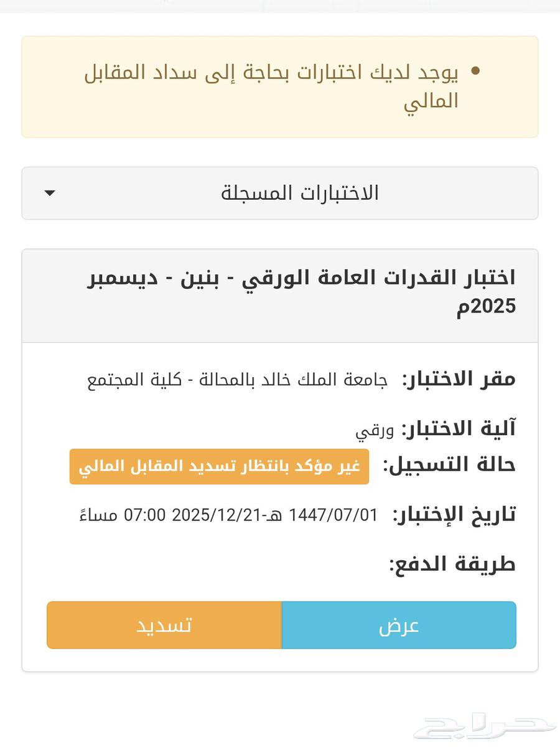Screen dimensions: 560x747
Task: Click the bullet point in the yellow notice
Action: [x=476, y=72]
